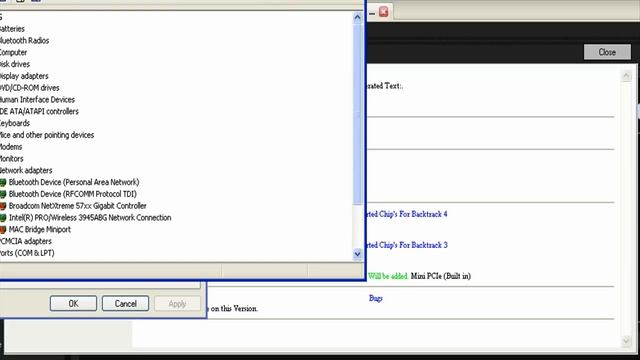Select the Monitors category
The height and width of the screenshot is (360, 640).
tap(12, 159)
